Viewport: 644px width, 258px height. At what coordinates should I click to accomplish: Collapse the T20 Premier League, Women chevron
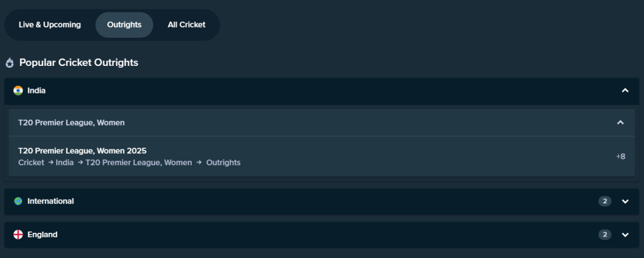point(620,122)
